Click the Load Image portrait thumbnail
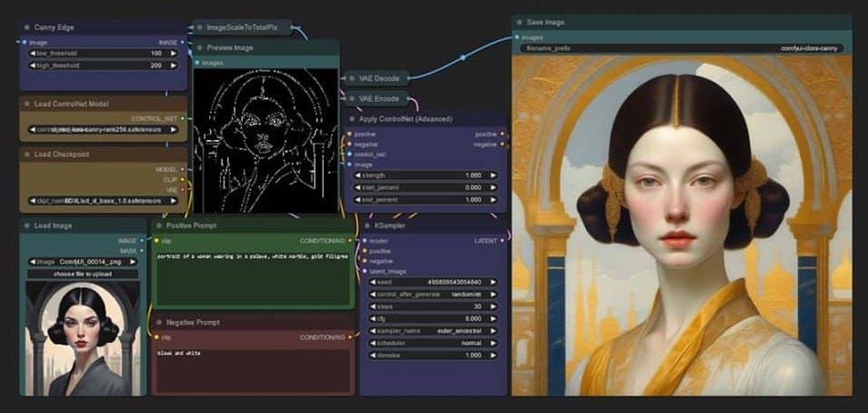Image resolution: width=868 pixels, height=413 pixels. pyautogui.click(x=83, y=338)
